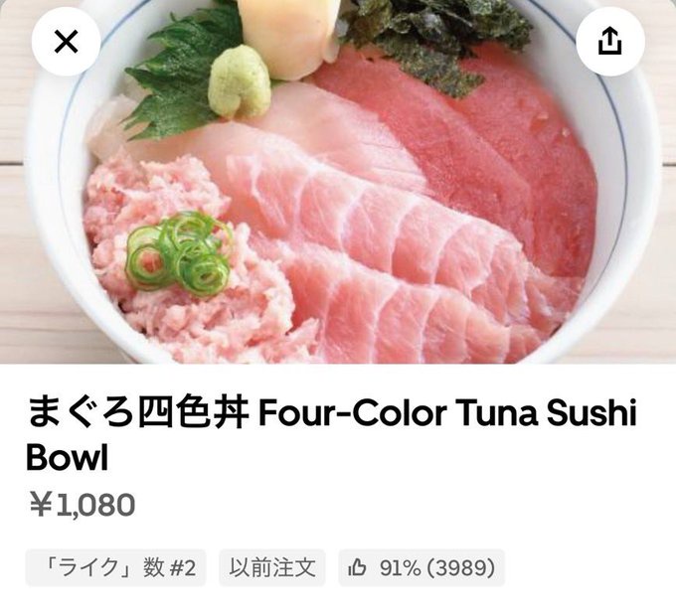Viewport: 676px width, 616px height.
Task: Tap the Four-Color Tuna Sushi English text
Action: click(447, 412)
